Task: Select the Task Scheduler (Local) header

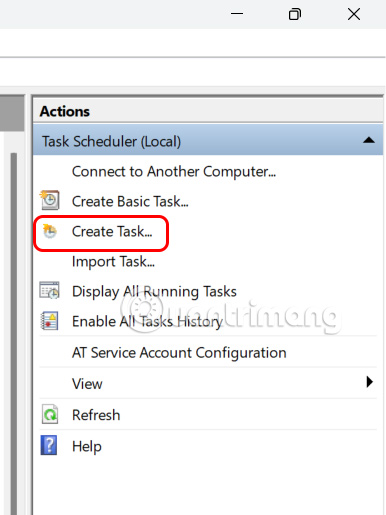Action: click(x=208, y=141)
